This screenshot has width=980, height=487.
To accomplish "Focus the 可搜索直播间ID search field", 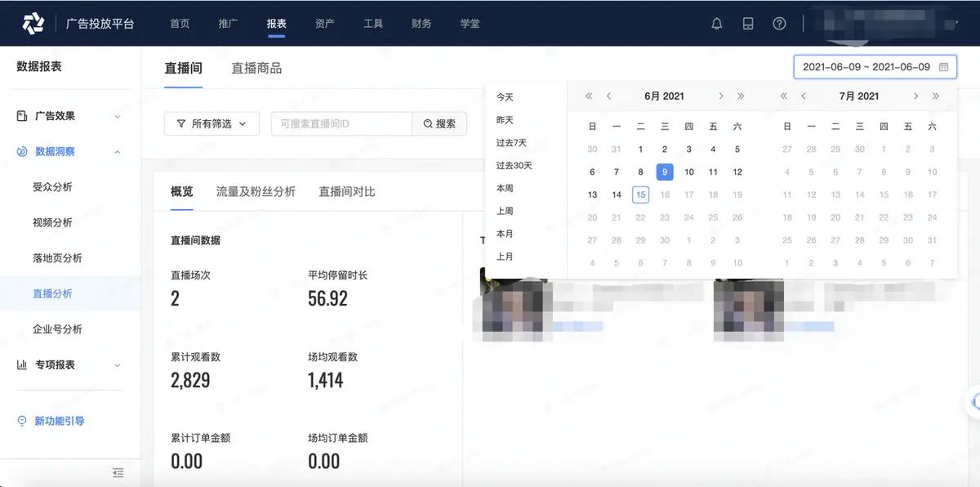I will (341, 124).
